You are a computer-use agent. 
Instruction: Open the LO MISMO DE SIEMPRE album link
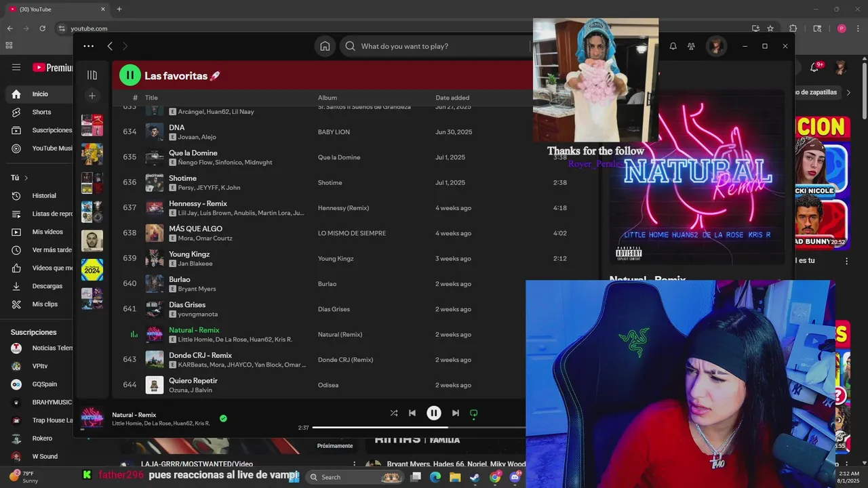(x=352, y=233)
